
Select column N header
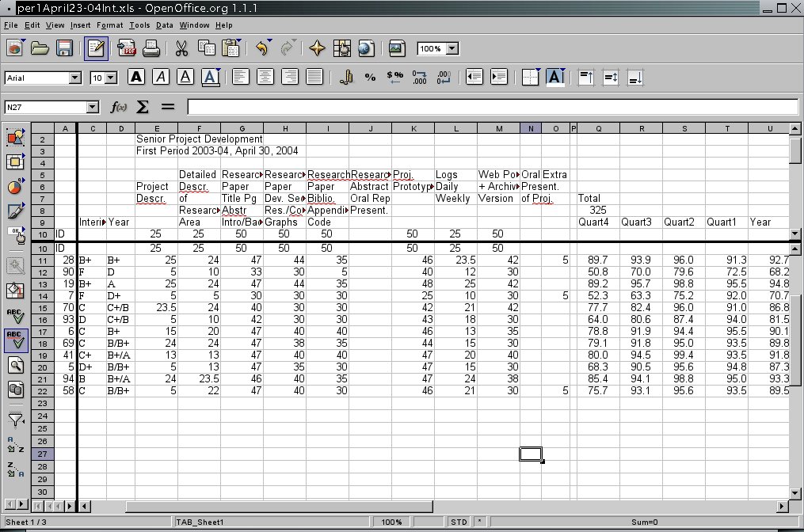point(531,128)
